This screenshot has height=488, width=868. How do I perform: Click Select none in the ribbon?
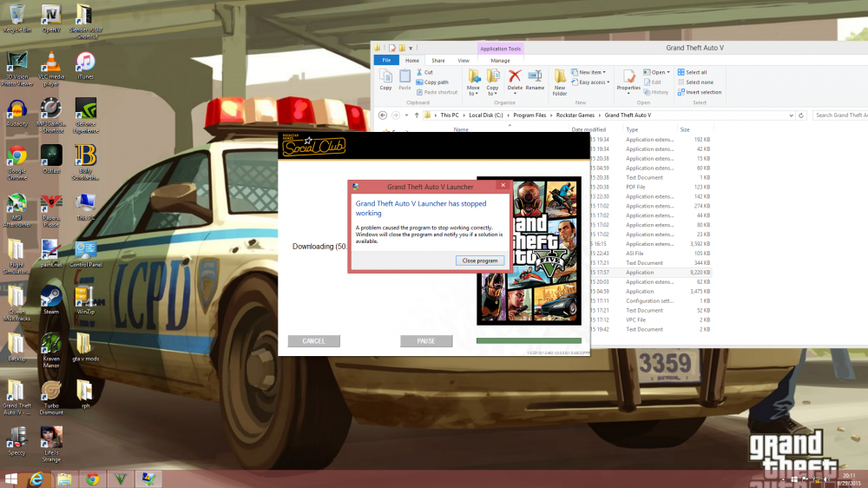coord(695,82)
